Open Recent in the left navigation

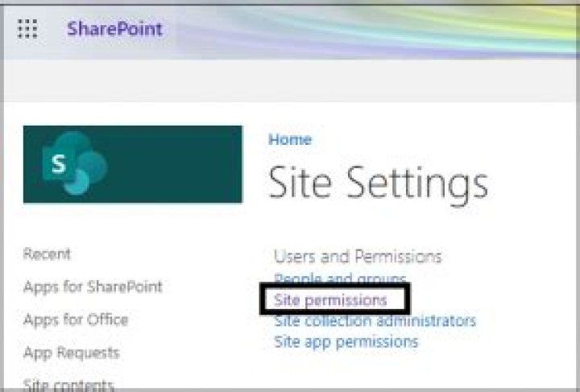tap(47, 254)
